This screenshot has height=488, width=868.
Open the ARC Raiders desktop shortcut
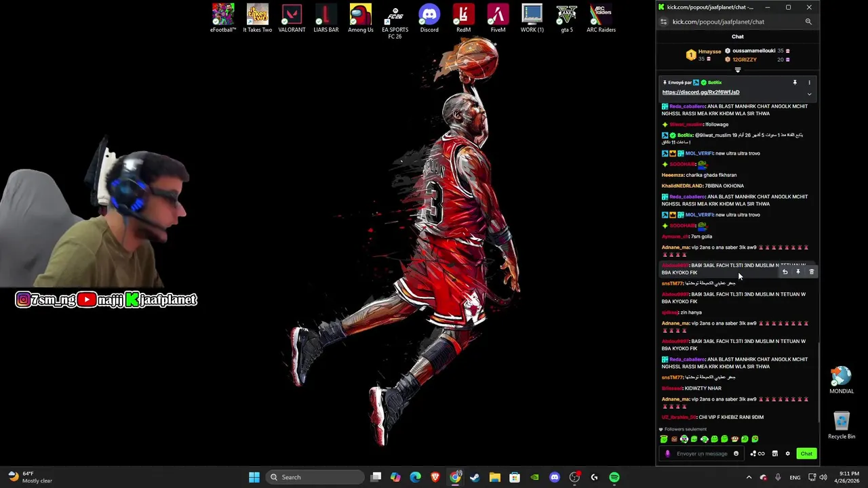[x=601, y=18]
